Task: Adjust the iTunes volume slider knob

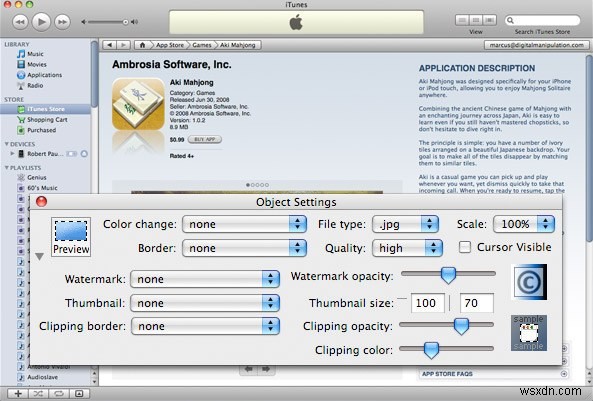Action: pyautogui.click(x=125, y=22)
